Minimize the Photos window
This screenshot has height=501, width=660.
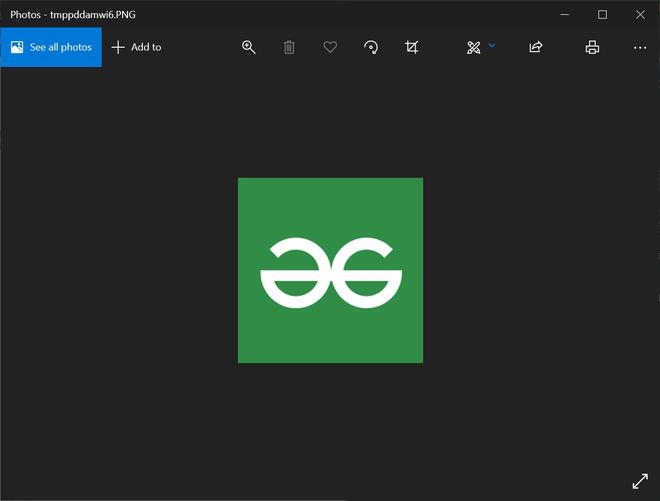click(x=565, y=14)
